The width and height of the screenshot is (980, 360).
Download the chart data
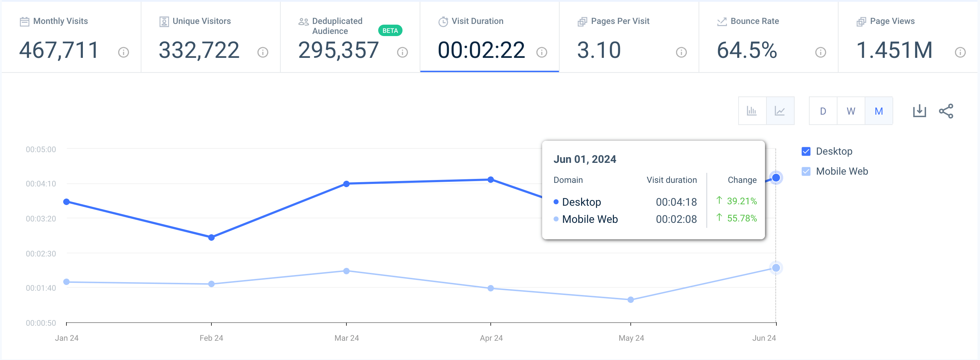tap(919, 111)
